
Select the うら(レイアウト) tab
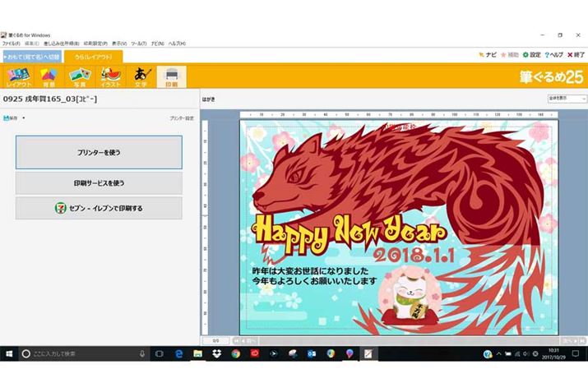coord(94,57)
